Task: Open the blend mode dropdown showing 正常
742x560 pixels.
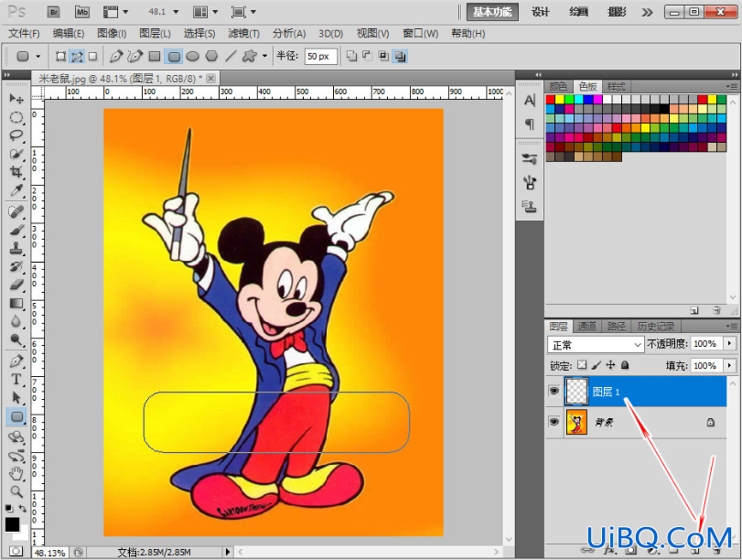Action: click(x=596, y=345)
